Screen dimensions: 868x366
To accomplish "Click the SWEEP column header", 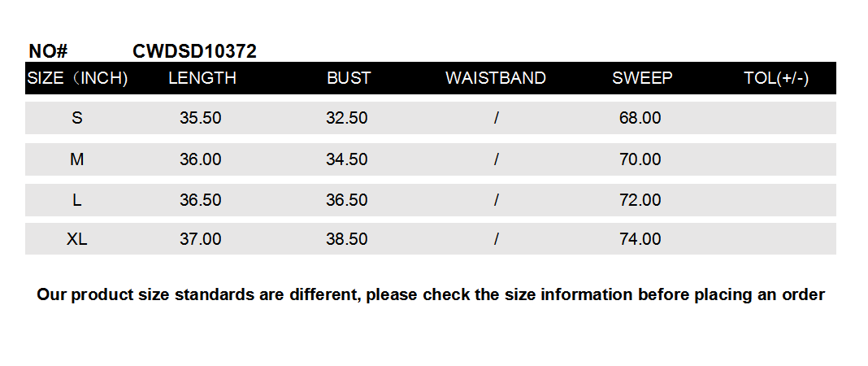I will [x=642, y=78].
